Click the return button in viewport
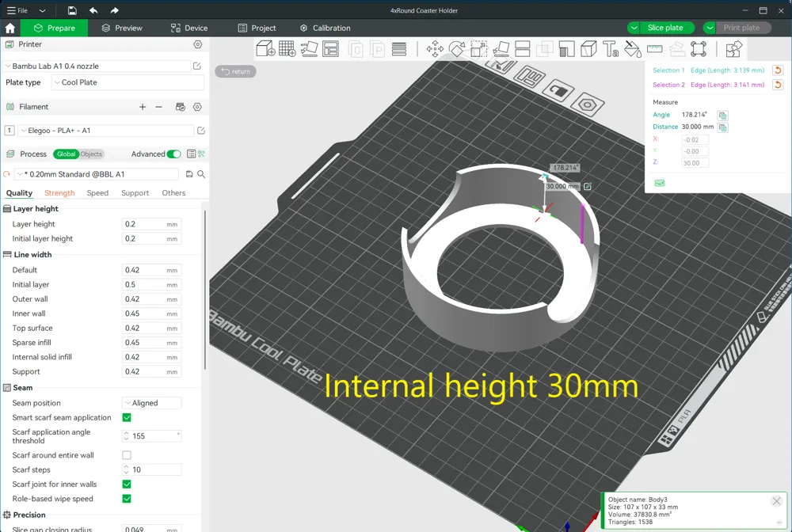This screenshot has width=792, height=532. tap(236, 71)
